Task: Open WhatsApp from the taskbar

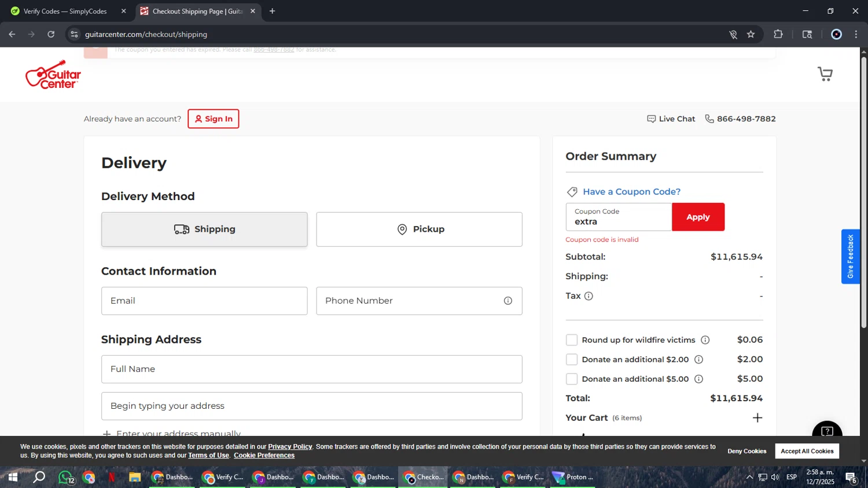Action: coord(65,477)
